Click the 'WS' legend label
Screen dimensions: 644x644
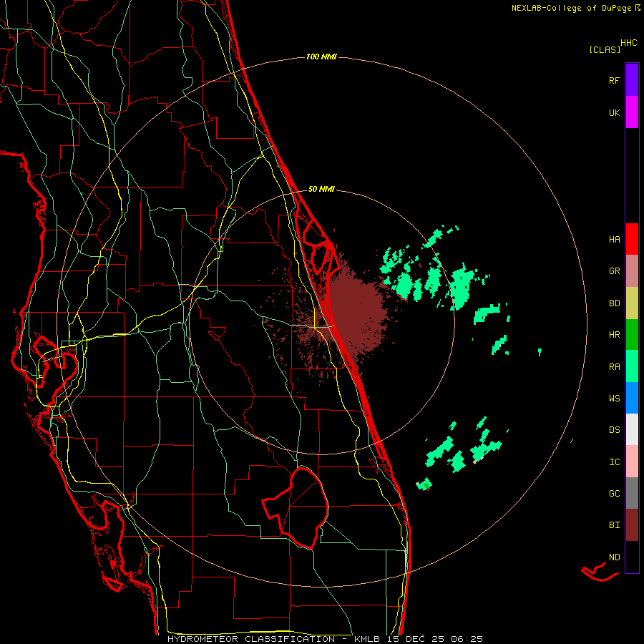click(614, 398)
